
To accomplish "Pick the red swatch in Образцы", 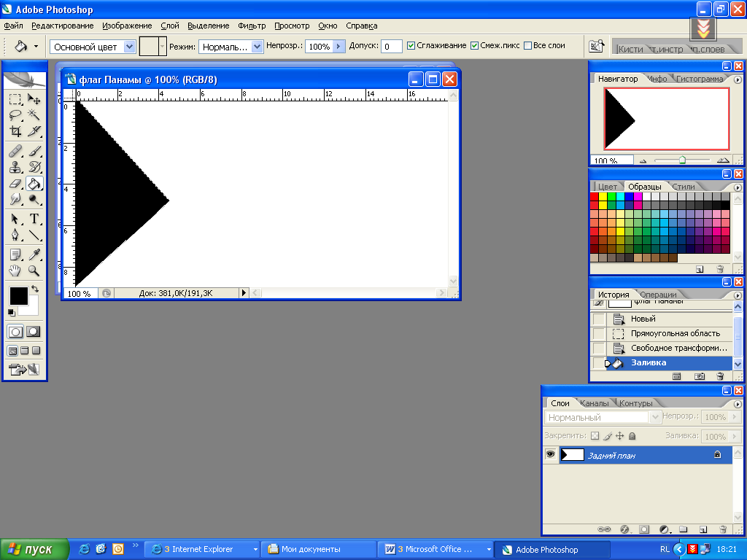I will point(594,197).
